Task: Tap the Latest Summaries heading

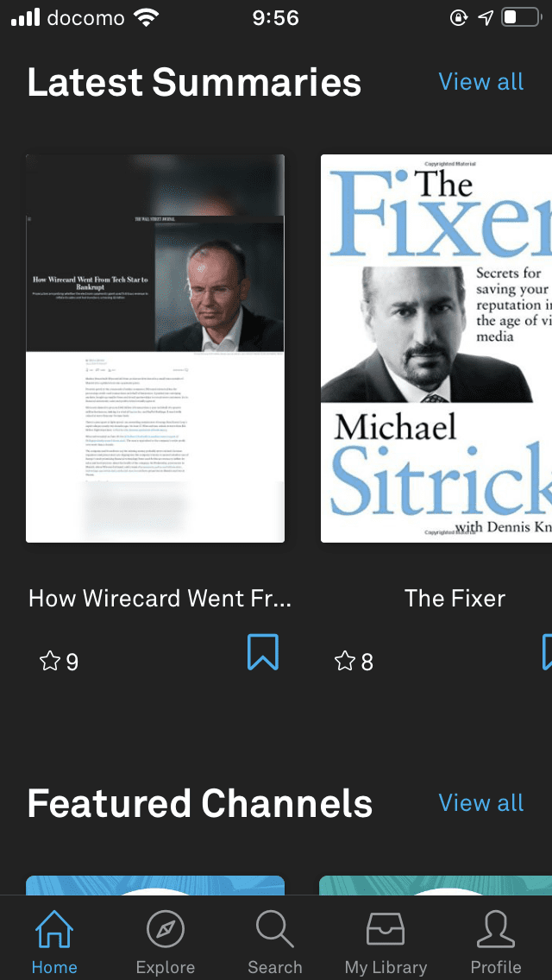Action: point(194,83)
